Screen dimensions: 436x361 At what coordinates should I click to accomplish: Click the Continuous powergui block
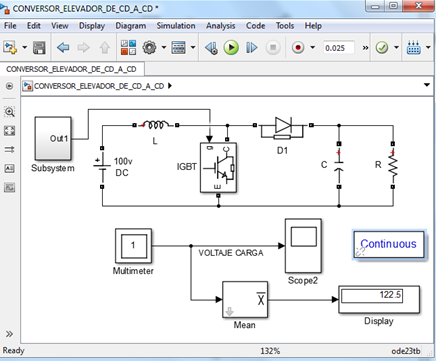389,244
